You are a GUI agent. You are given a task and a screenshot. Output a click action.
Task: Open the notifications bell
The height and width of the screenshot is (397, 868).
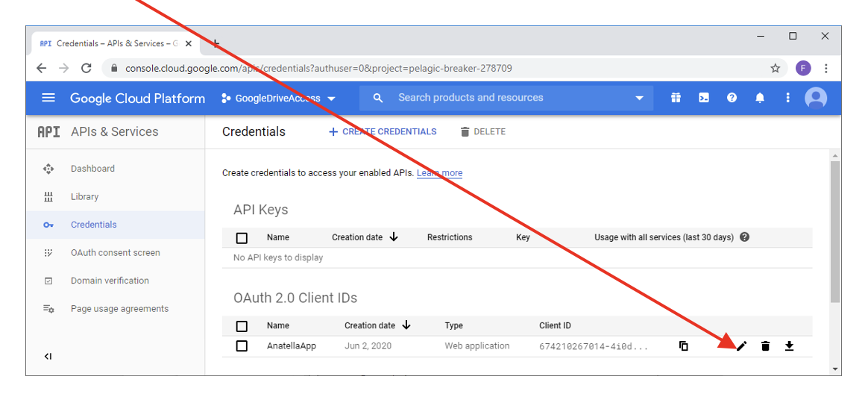[760, 98]
